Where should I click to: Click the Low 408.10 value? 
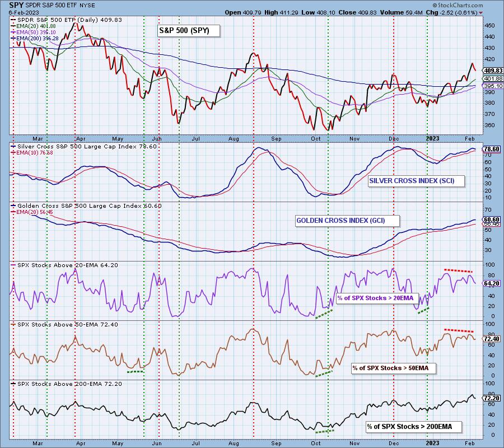point(318,12)
